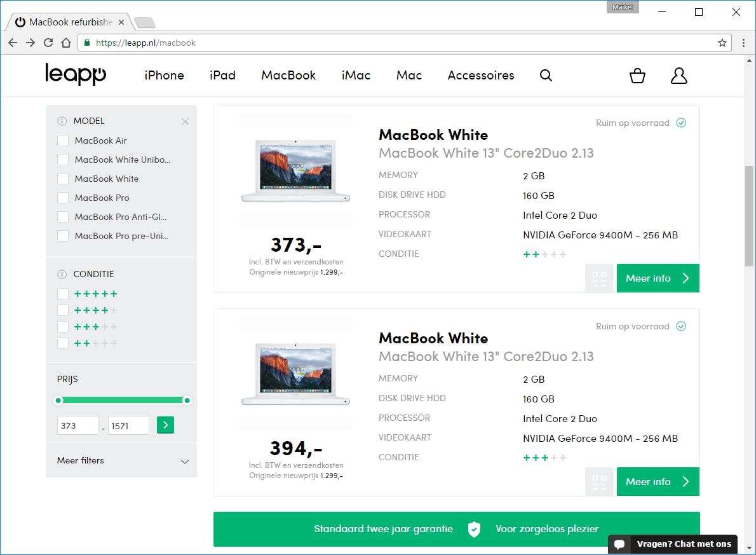
Task: Click the scrollbar down arrow
Action: click(x=749, y=548)
